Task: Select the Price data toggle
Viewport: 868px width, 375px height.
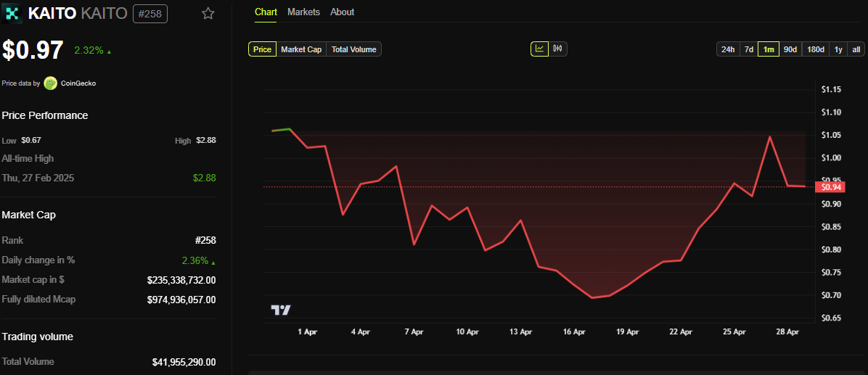Action: click(x=262, y=49)
